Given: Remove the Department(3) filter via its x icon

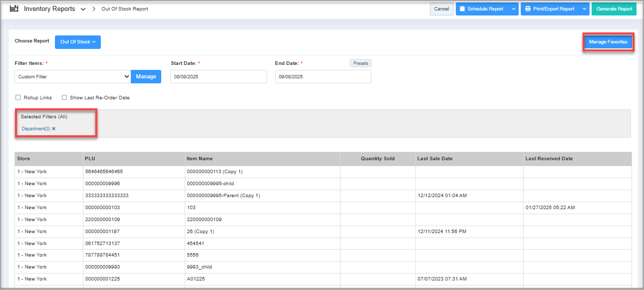Looking at the screenshot, I should pyautogui.click(x=54, y=129).
